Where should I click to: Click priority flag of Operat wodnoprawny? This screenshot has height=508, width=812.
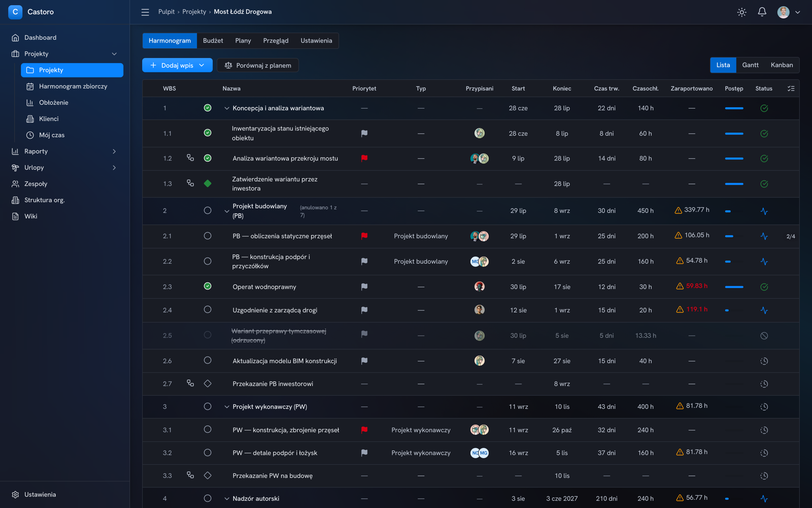pos(364,287)
